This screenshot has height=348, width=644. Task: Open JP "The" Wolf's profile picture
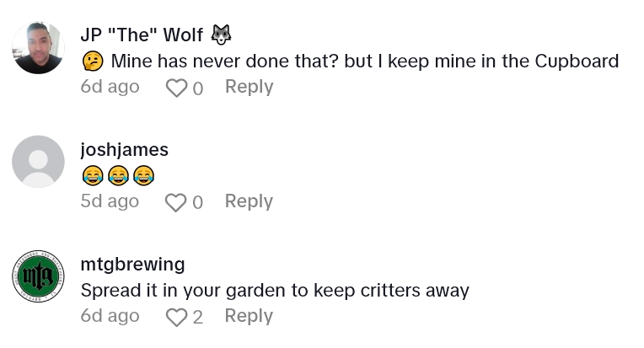point(39,47)
